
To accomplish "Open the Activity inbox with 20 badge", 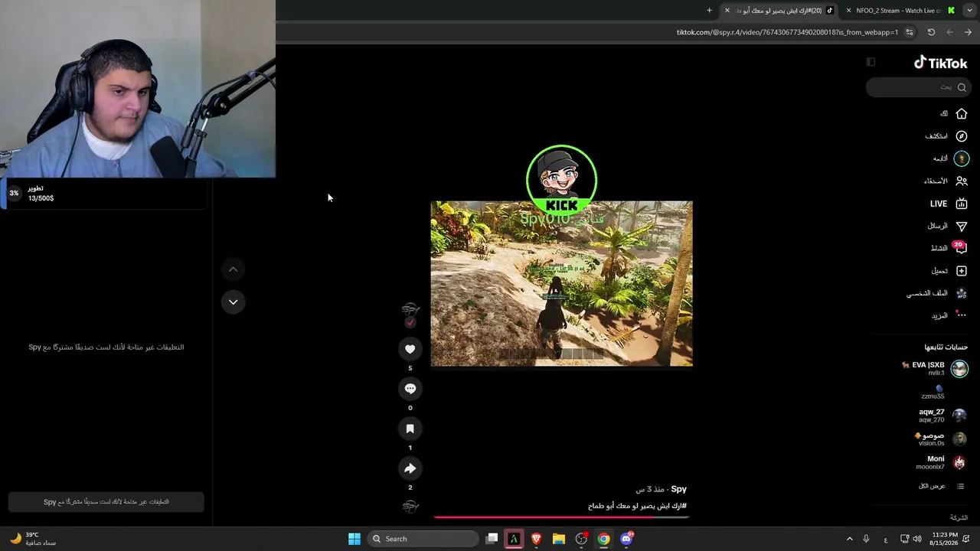I will tap(960, 248).
